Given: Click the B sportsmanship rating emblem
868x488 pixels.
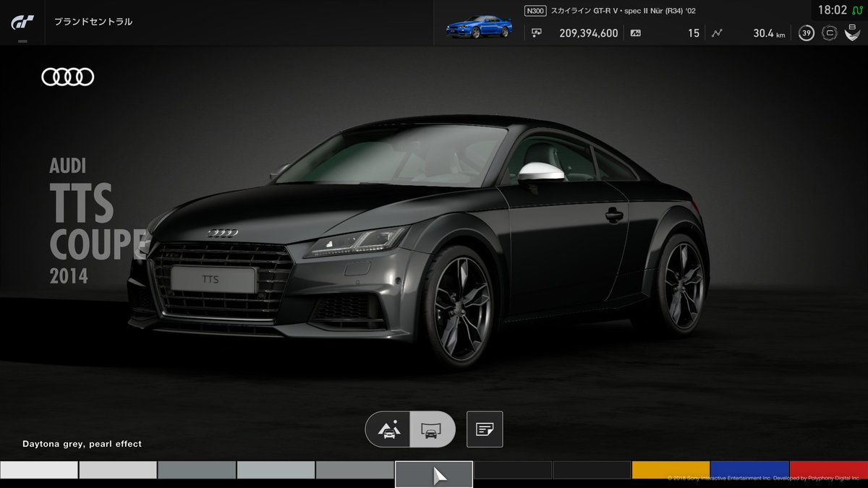Looking at the screenshot, I should pos(853,31).
